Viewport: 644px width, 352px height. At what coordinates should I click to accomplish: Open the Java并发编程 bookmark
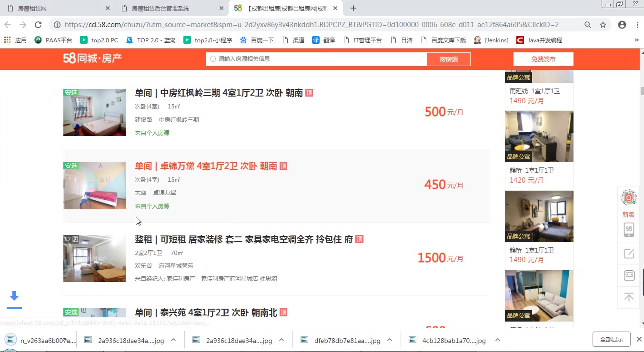(x=540, y=40)
